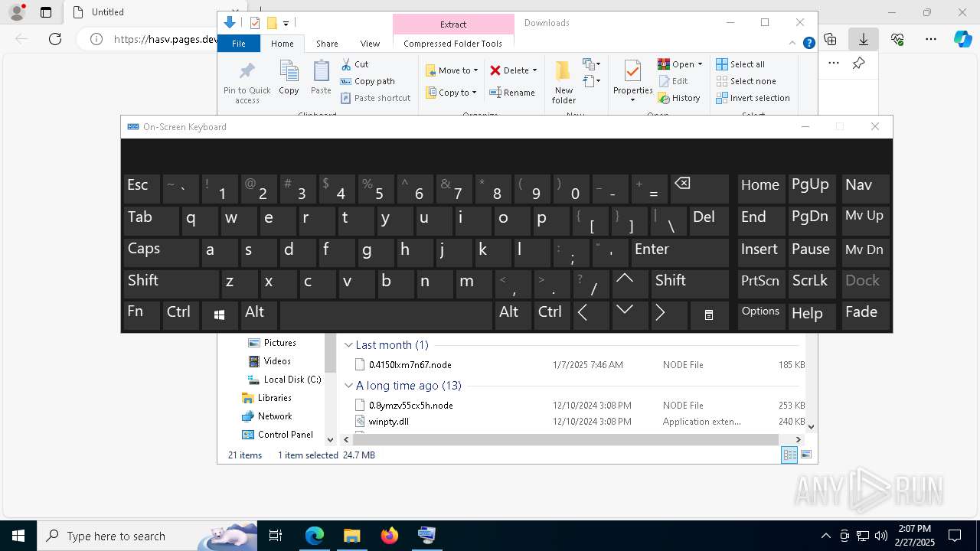Switch to the View ribbon tab
Image resolution: width=980 pixels, height=551 pixels.
click(370, 44)
